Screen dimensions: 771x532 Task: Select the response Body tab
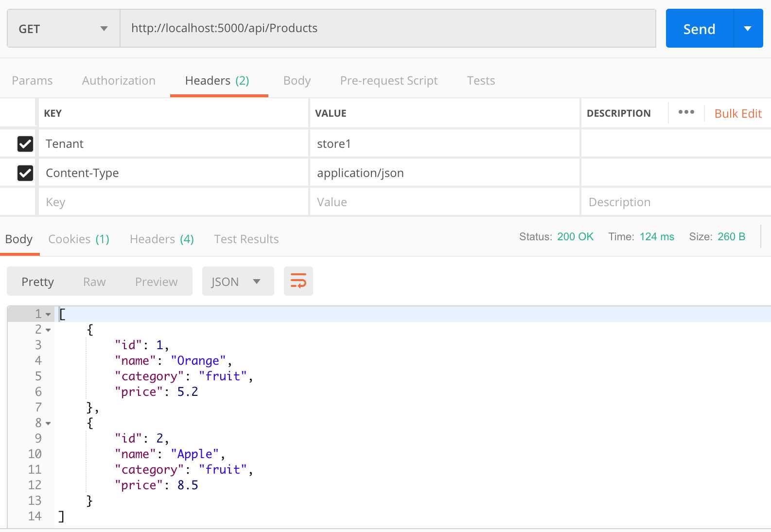click(x=19, y=239)
